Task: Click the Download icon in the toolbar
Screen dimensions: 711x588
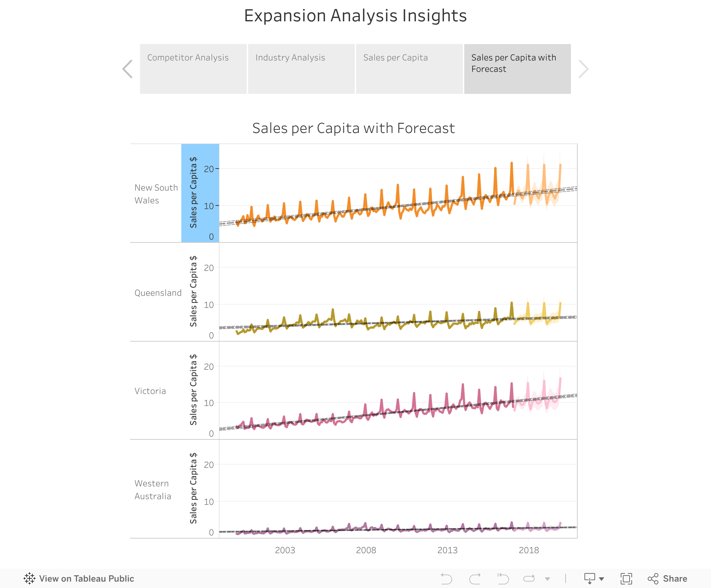Action: [x=590, y=579]
